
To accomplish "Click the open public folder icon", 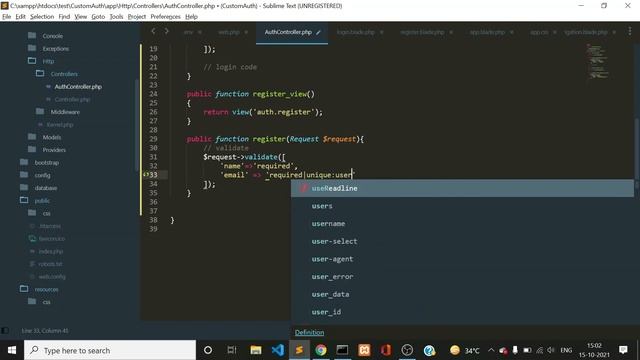I will click(24, 200).
